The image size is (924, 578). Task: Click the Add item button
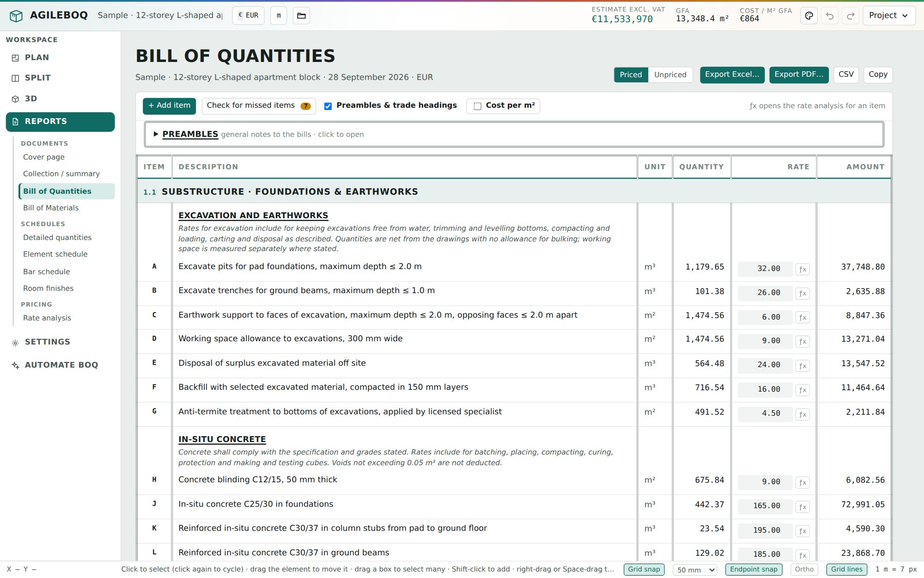[x=169, y=105]
